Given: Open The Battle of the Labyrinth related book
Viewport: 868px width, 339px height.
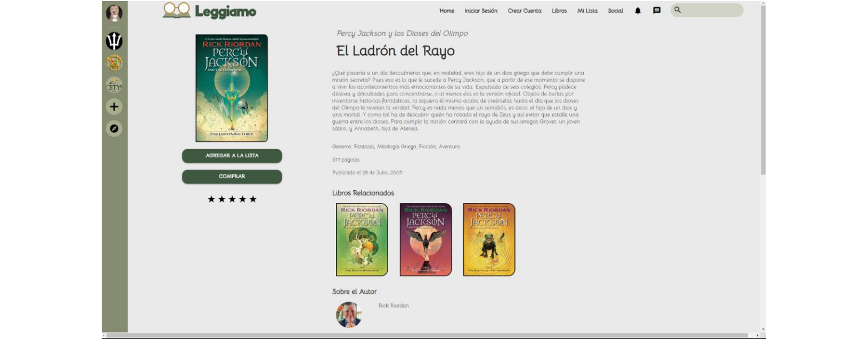Looking at the screenshot, I should [489, 239].
